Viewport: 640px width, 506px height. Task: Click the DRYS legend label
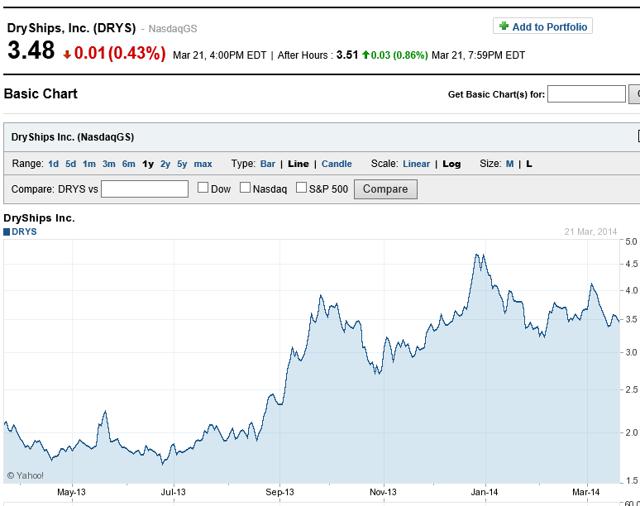[24, 232]
